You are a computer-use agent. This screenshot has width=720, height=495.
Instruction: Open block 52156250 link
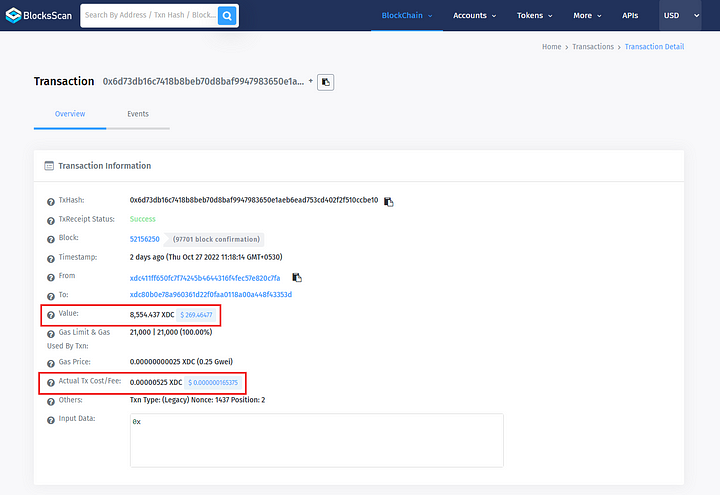click(x=144, y=239)
